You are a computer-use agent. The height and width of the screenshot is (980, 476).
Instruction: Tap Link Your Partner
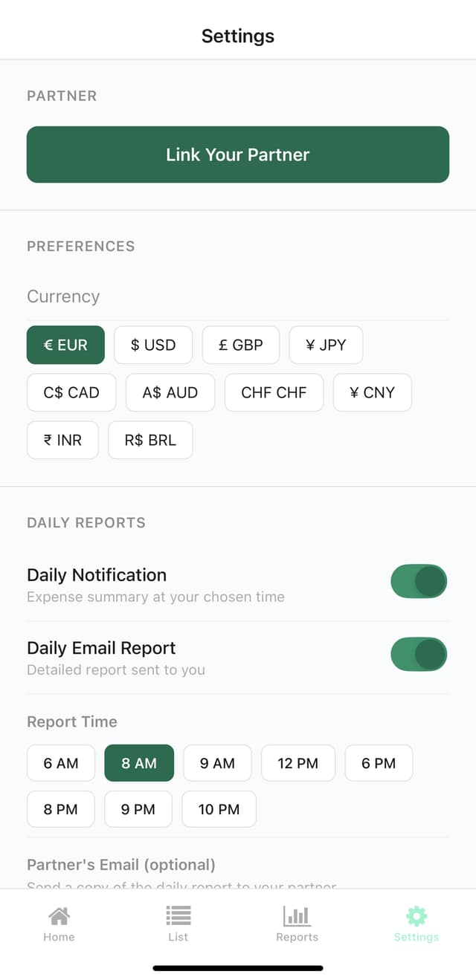click(x=238, y=155)
